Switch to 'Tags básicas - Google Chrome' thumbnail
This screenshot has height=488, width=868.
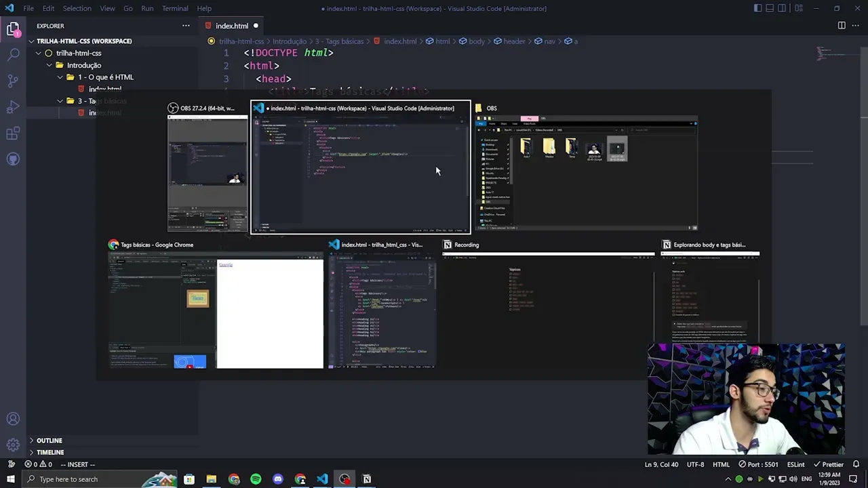(x=216, y=305)
